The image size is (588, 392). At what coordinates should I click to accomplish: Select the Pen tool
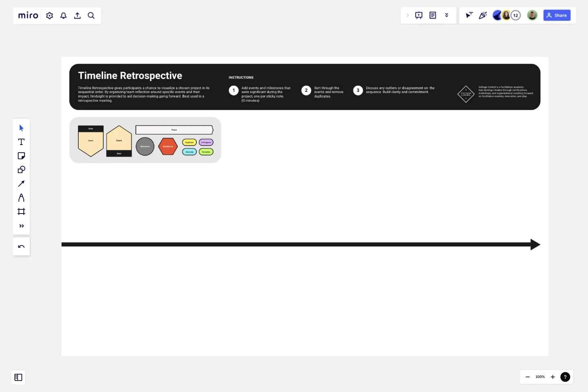point(21,198)
